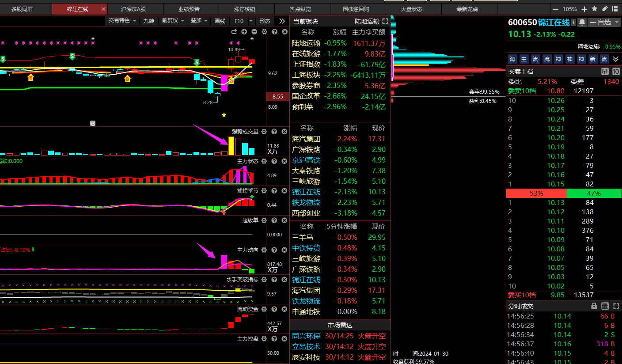Open help for 主力控盘 indicator

274,339
